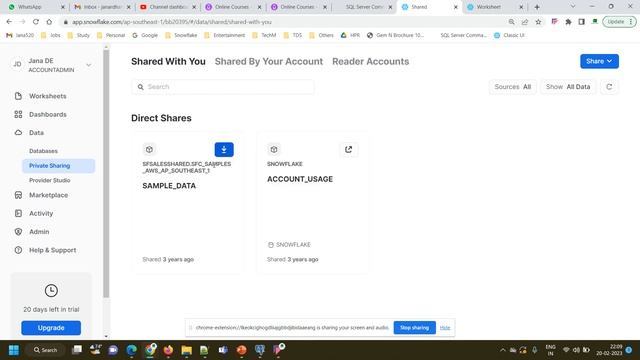640x360 pixels.
Task: Open Admin in the sidebar
Action: [39, 232]
